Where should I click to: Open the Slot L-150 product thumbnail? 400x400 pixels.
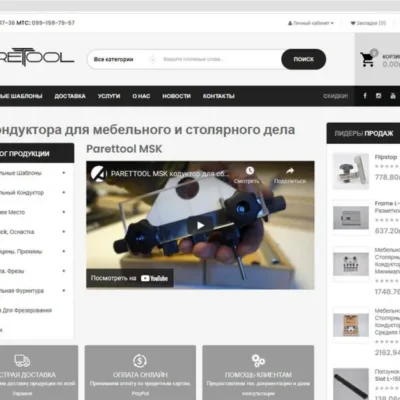[x=351, y=383]
